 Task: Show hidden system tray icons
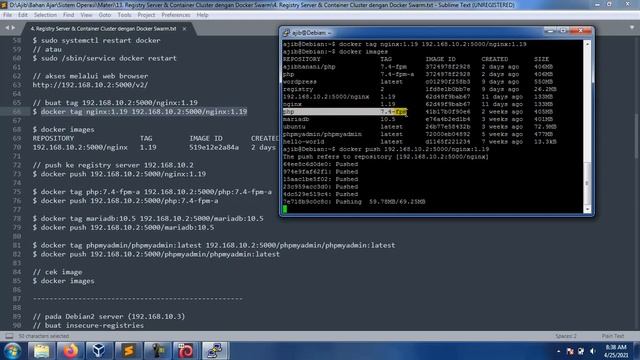558,351
